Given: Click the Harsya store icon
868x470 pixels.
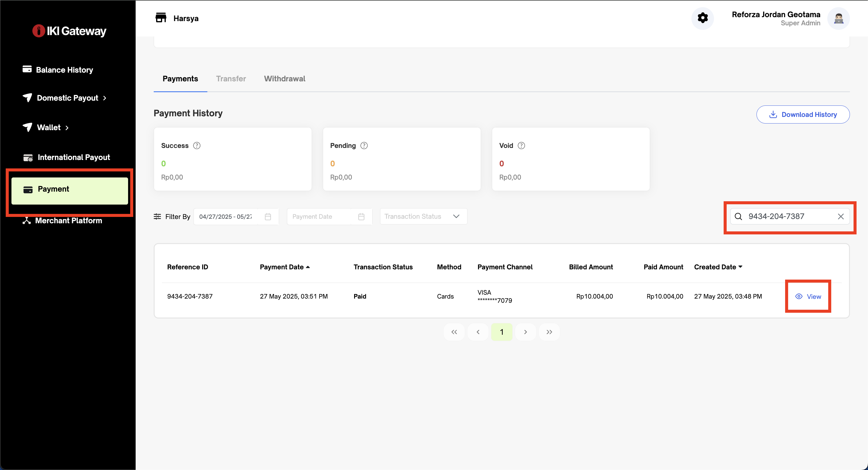Looking at the screenshot, I should (x=161, y=18).
